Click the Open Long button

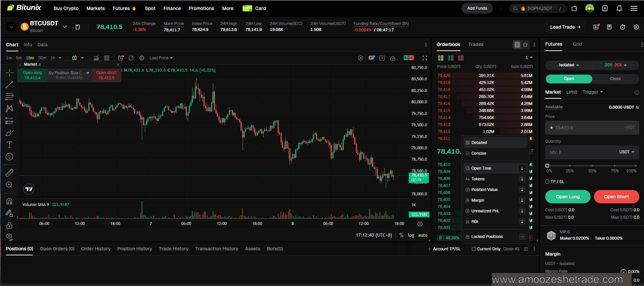[x=568, y=197]
